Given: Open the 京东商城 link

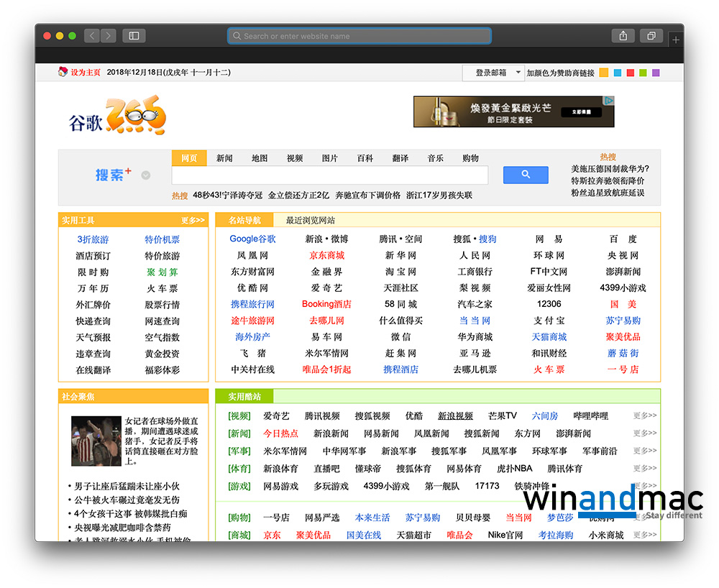Looking at the screenshot, I should coord(326,255).
